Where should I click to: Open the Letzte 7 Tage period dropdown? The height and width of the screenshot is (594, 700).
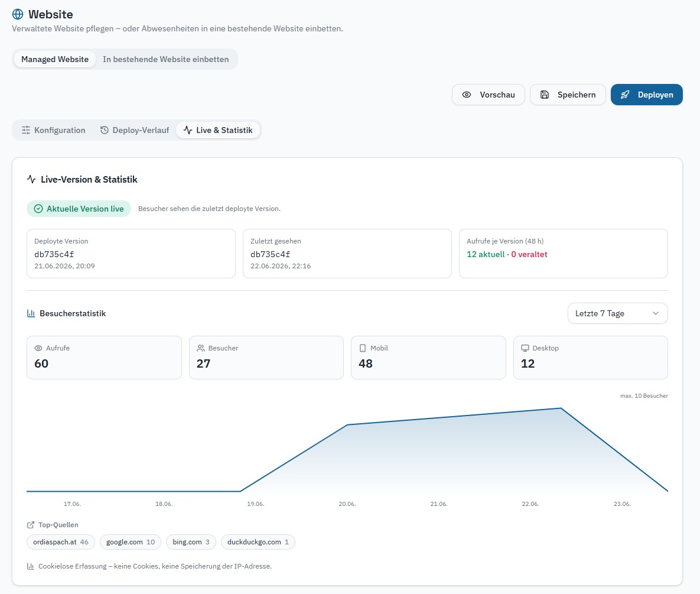coord(617,313)
